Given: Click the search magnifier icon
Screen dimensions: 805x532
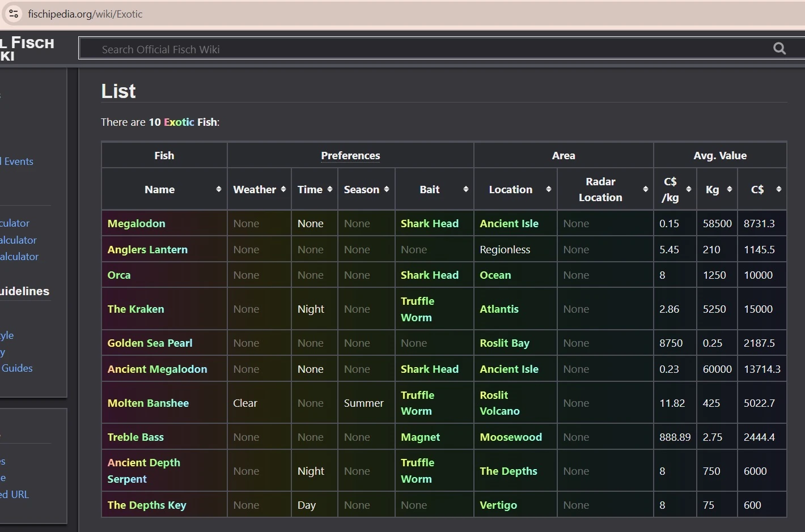Looking at the screenshot, I should pyautogui.click(x=779, y=49).
